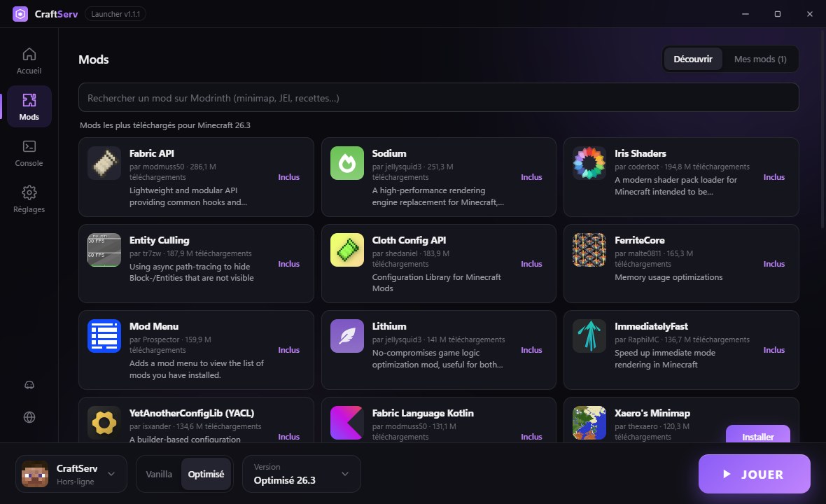Screen dimensions: 826x504
Task: Click the Entity Culling mod thumbnail
Action: point(104,250)
